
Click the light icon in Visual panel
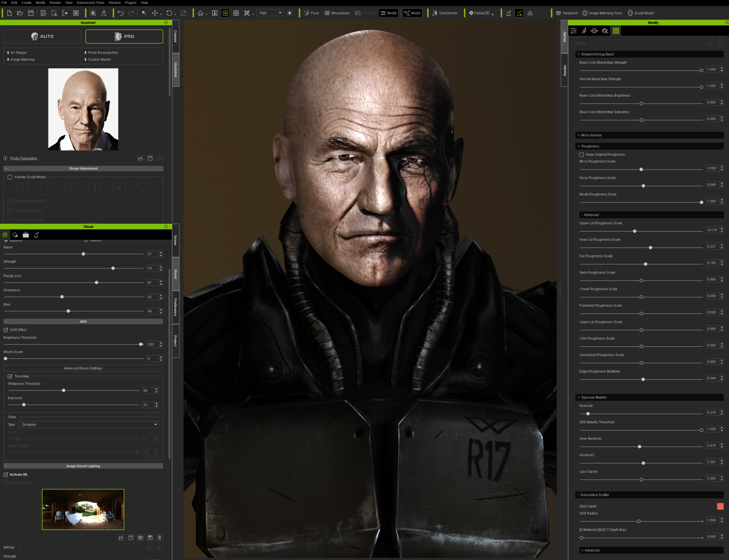coord(36,235)
